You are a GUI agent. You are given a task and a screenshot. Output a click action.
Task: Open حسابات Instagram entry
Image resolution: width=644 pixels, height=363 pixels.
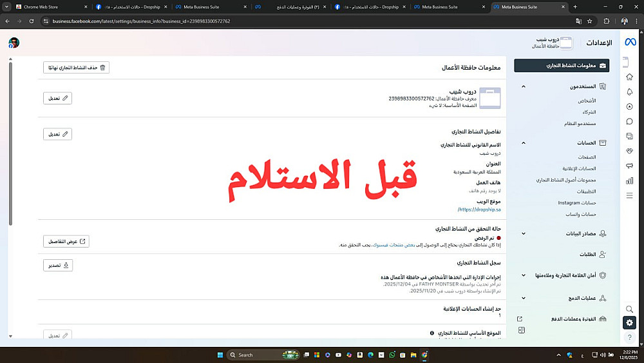point(576,202)
